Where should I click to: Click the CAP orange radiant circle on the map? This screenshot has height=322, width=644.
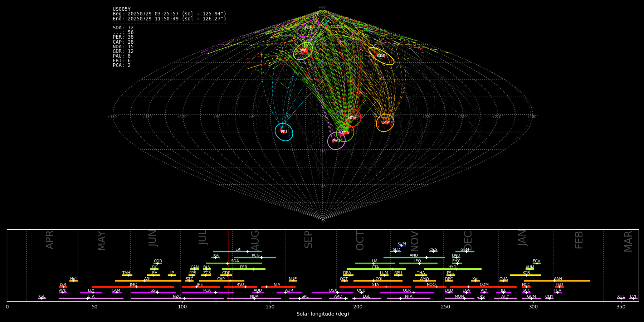point(385,123)
